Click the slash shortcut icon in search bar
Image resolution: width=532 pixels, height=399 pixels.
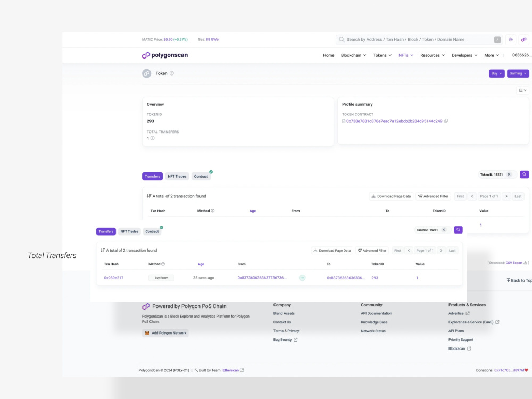click(497, 40)
